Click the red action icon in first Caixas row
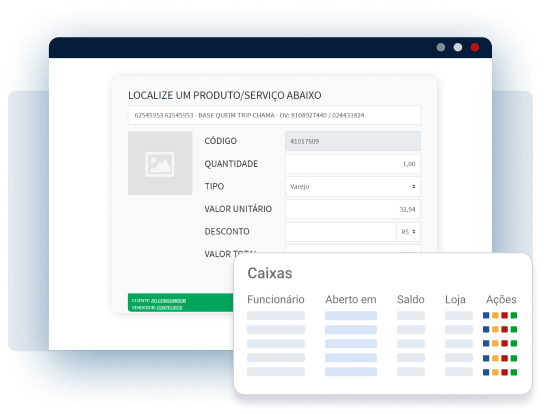This screenshot has height=414, width=544. (x=504, y=315)
